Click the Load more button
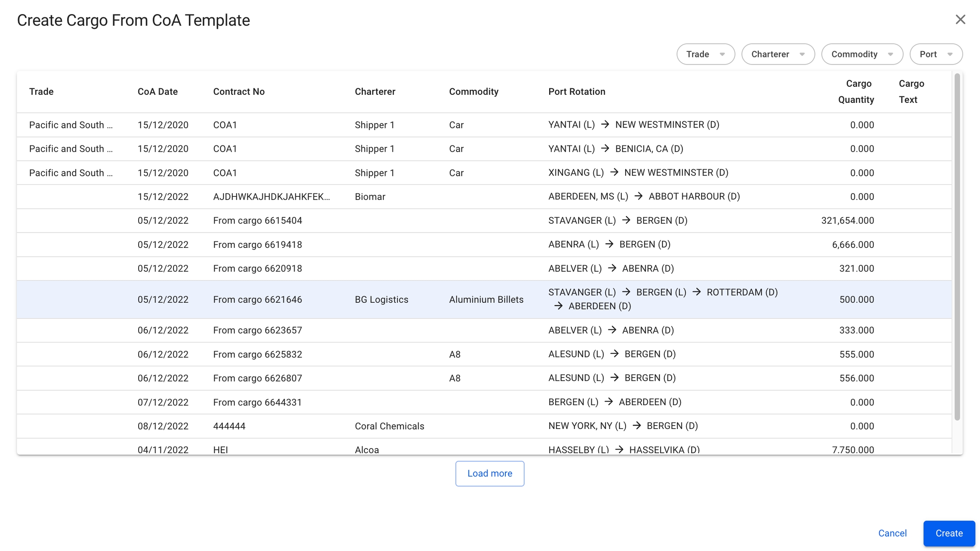The width and height of the screenshot is (980, 551). 490,473
